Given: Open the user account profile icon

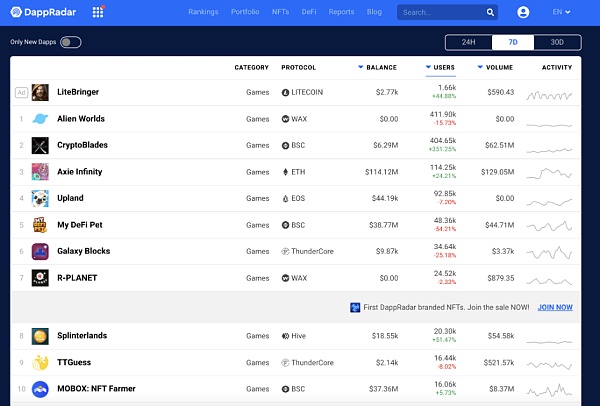Looking at the screenshot, I should pos(523,12).
